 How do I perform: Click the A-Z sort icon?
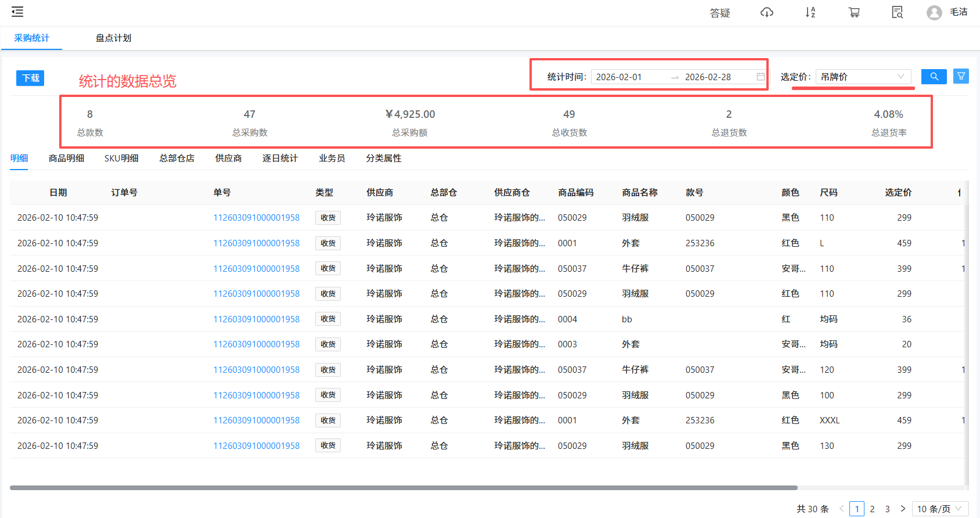coord(810,12)
